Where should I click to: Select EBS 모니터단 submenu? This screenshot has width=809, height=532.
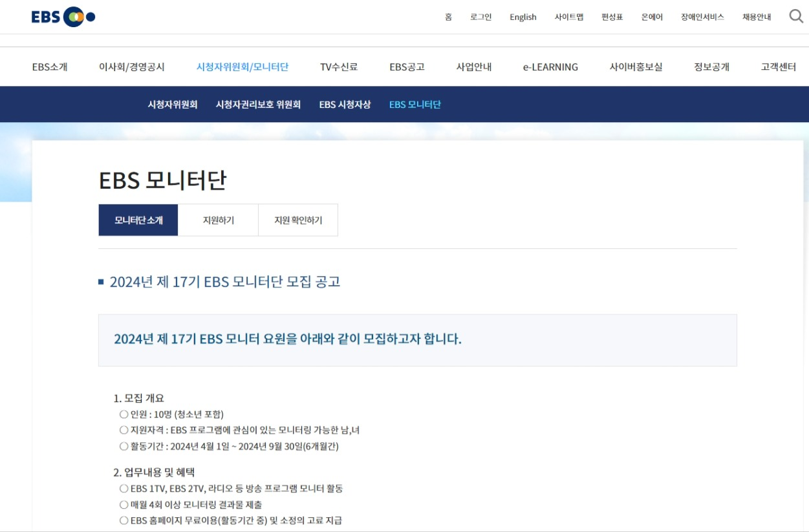pyautogui.click(x=415, y=104)
